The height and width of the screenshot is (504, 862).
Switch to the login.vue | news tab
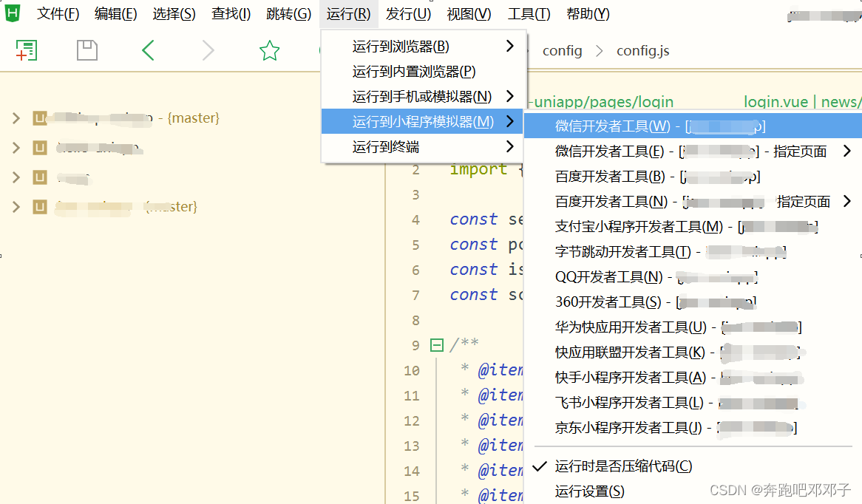(801, 102)
